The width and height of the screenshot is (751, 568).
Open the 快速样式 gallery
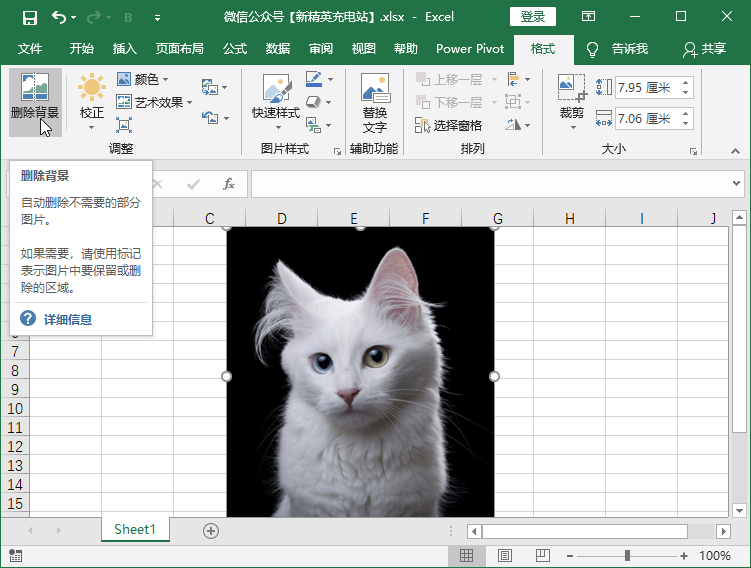click(x=276, y=102)
